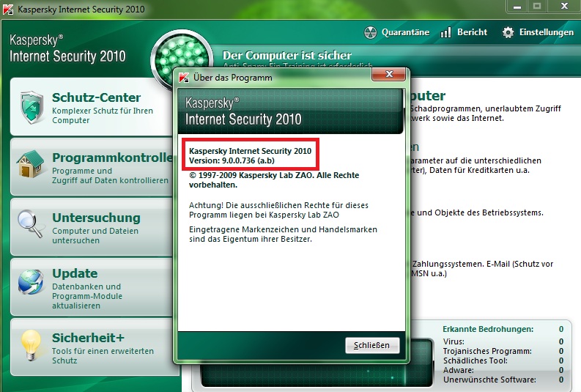581x392 pixels.
Task: Close the Kaspersky main window
Action: tap(564, 7)
